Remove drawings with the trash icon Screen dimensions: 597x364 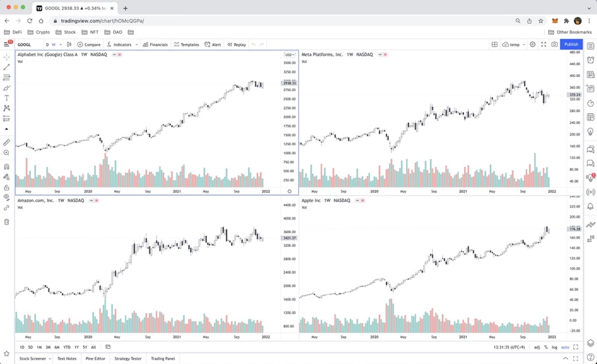point(6,222)
